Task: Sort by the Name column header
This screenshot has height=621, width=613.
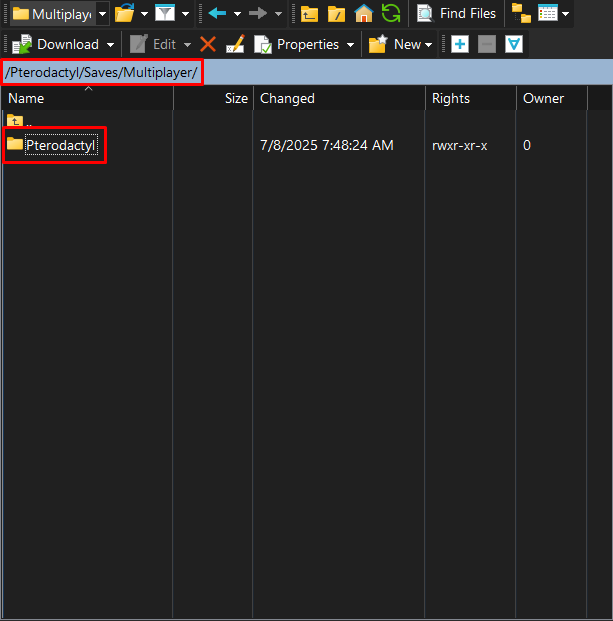Action: tap(27, 98)
